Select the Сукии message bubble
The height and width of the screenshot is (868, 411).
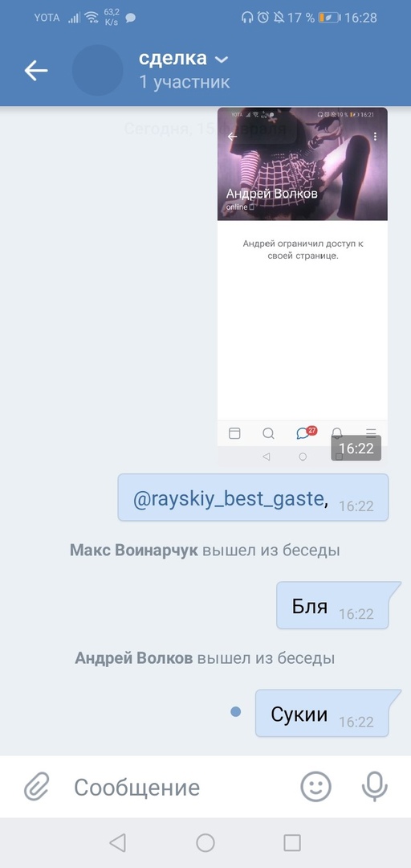click(328, 713)
